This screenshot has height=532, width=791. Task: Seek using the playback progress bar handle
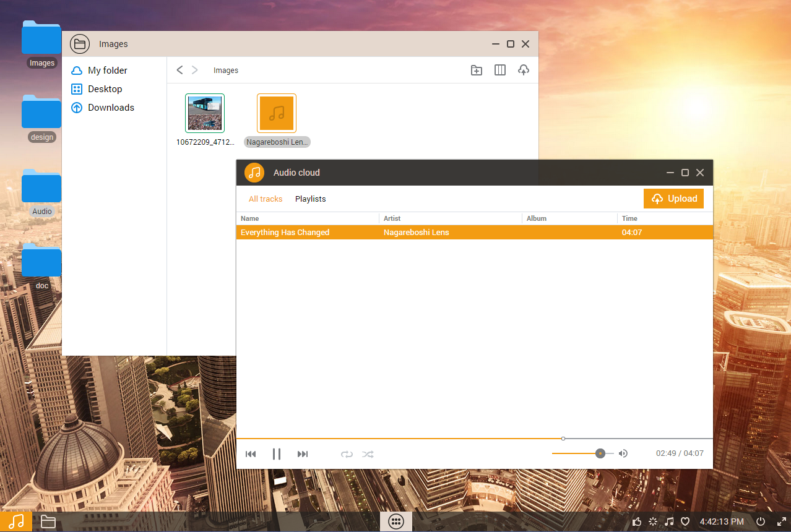click(x=563, y=439)
